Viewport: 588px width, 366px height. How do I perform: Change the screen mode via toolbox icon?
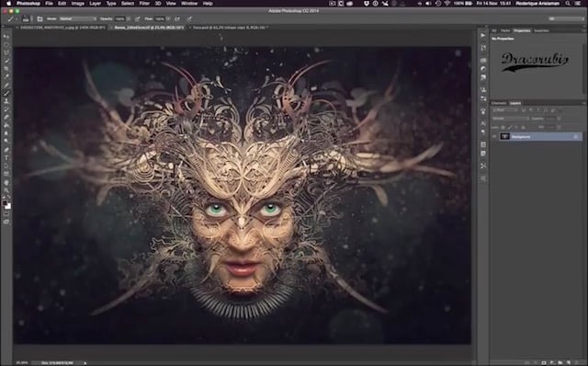click(6, 223)
